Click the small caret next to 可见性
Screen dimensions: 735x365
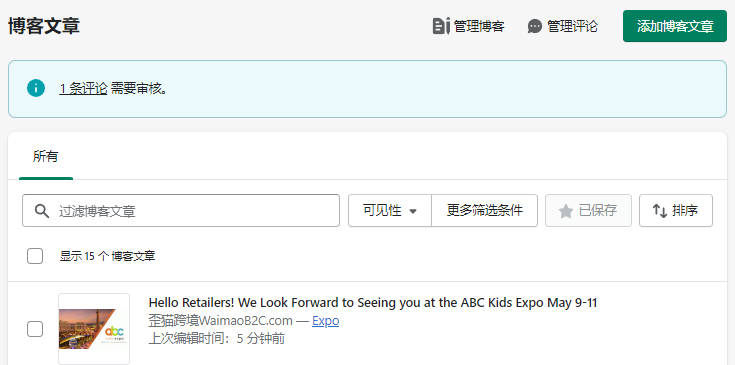click(413, 211)
